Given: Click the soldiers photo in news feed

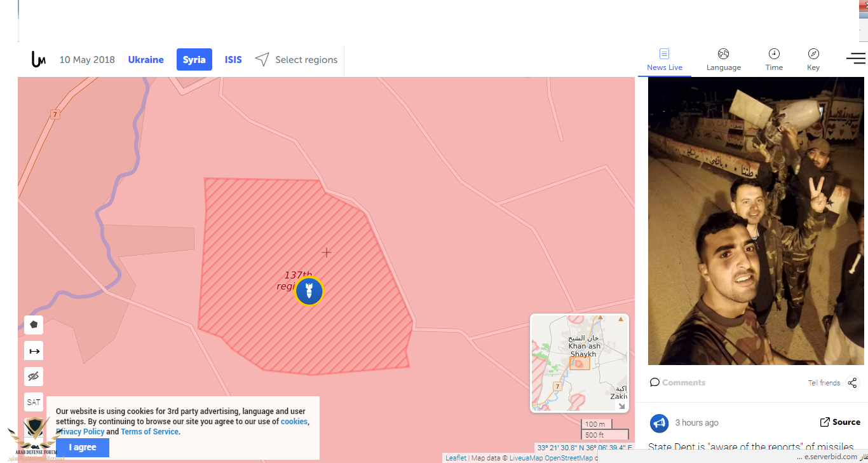Looking at the screenshot, I should [755, 221].
